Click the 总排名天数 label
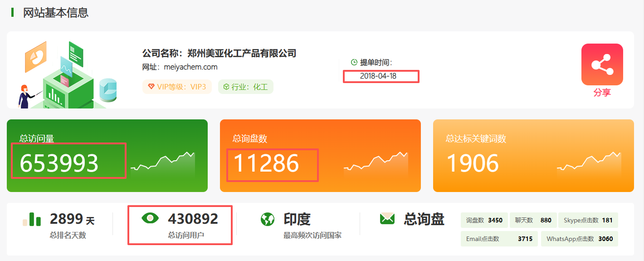Viewport: 644px width, 261px height. coord(68,235)
